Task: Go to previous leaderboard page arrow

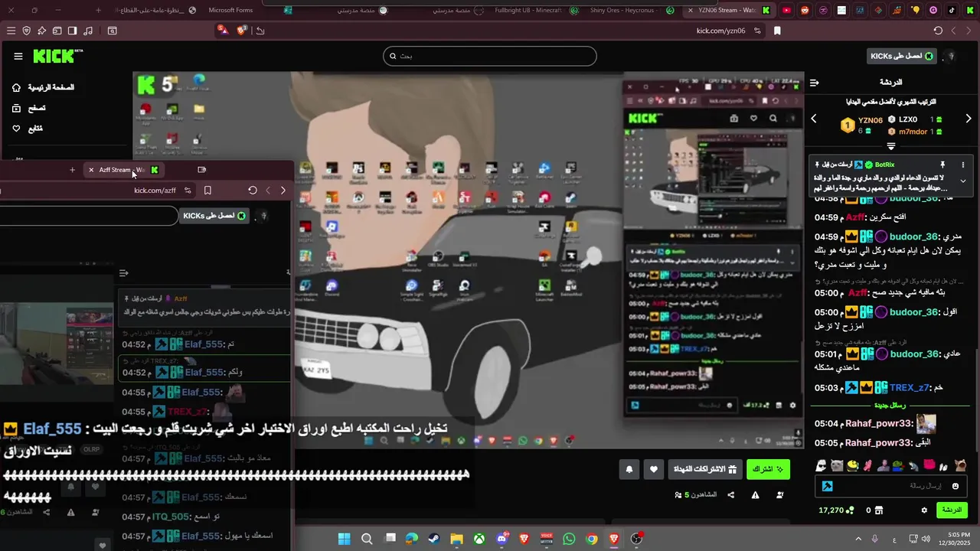Action: pos(814,119)
